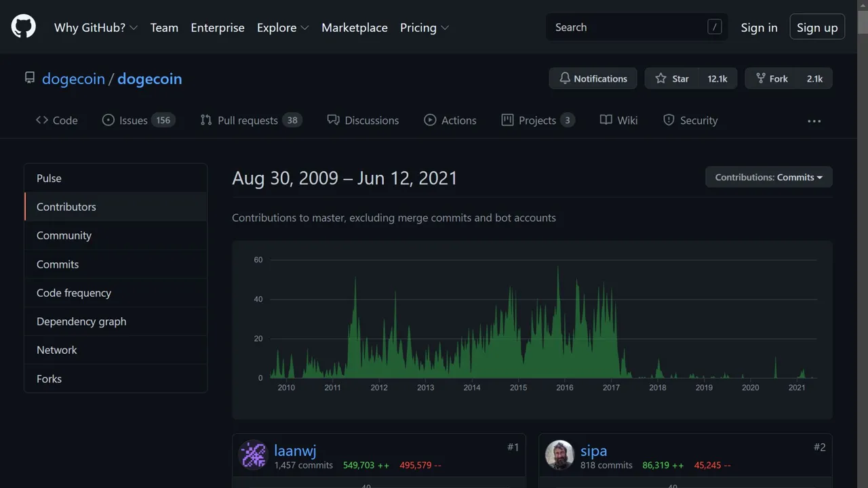The height and width of the screenshot is (488, 868).
Task: Open the three-dot overflow menu in repo nav
Action: click(x=814, y=121)
